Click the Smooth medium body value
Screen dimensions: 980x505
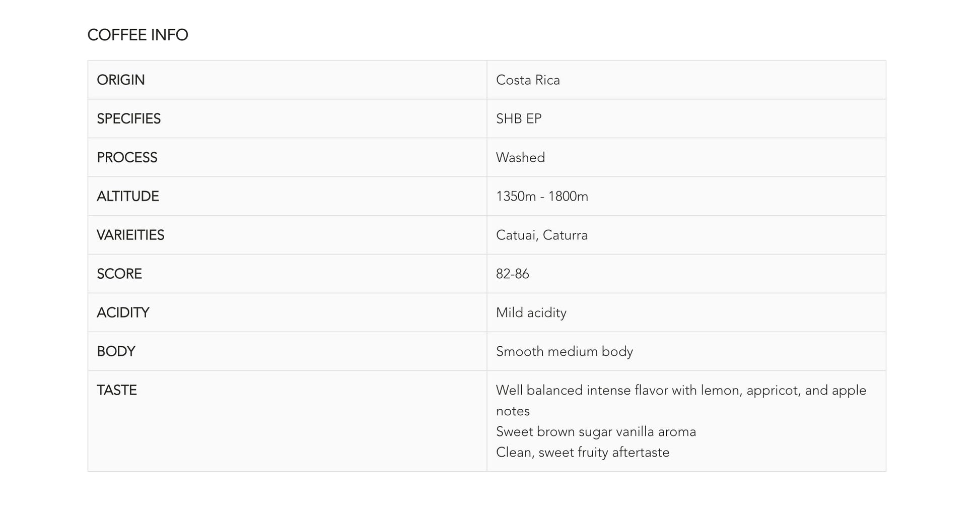tap(565, 351)
